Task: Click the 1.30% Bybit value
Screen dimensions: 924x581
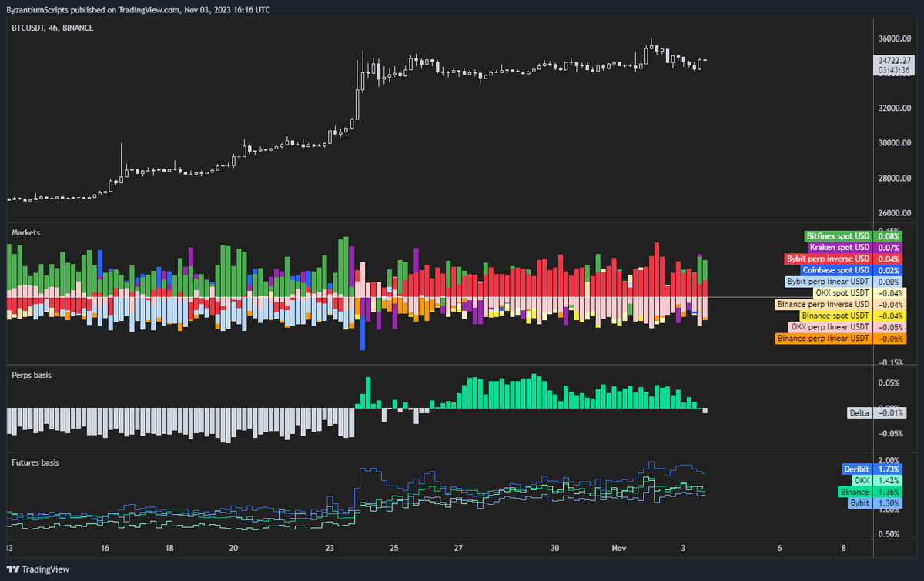Action: tap(889, 503)
